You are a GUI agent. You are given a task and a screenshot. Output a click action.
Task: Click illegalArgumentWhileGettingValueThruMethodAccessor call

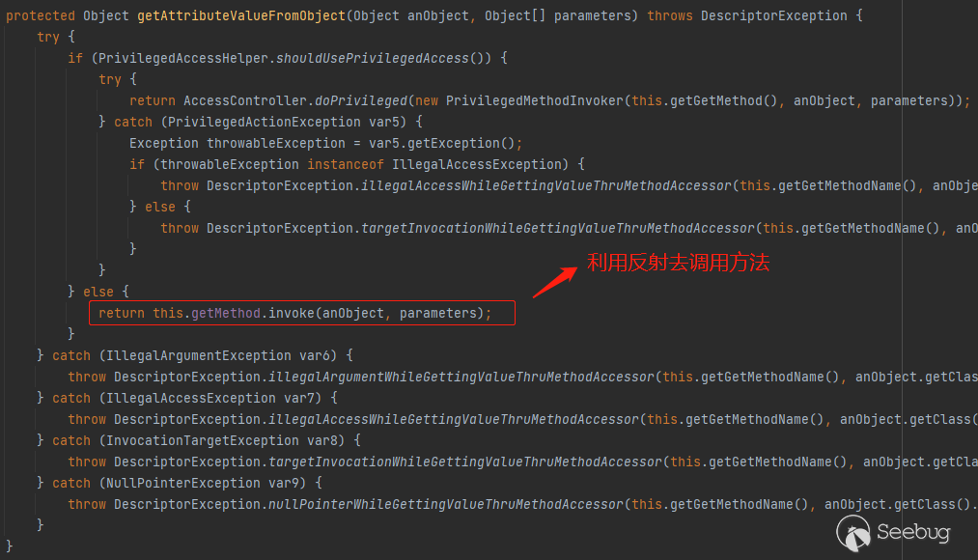461,377
